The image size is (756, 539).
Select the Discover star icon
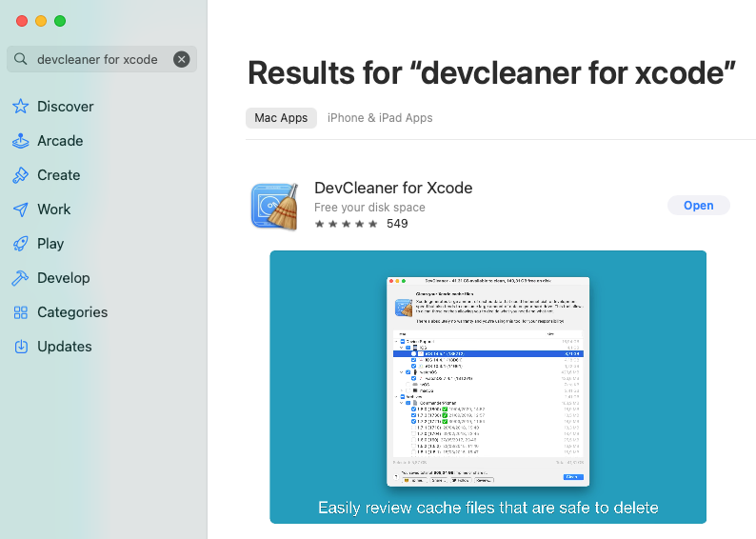[x=20, y=106]
